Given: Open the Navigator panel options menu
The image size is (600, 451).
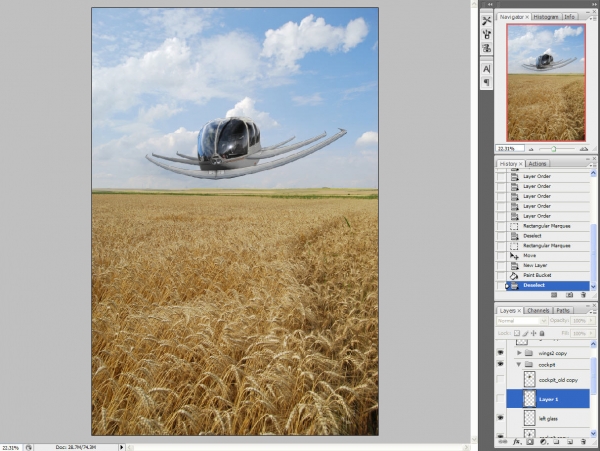Looking at the screenshot, I should (x=592, y=18).
